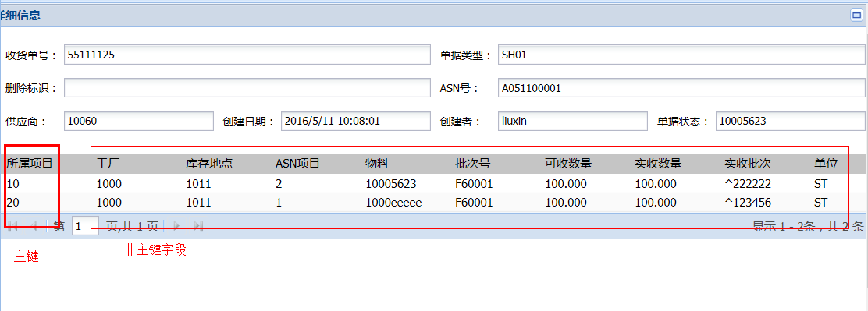Click batch cell ^123456
This screenshot has height=311, width=868.
pyautogui.click(x=748, y=203)
